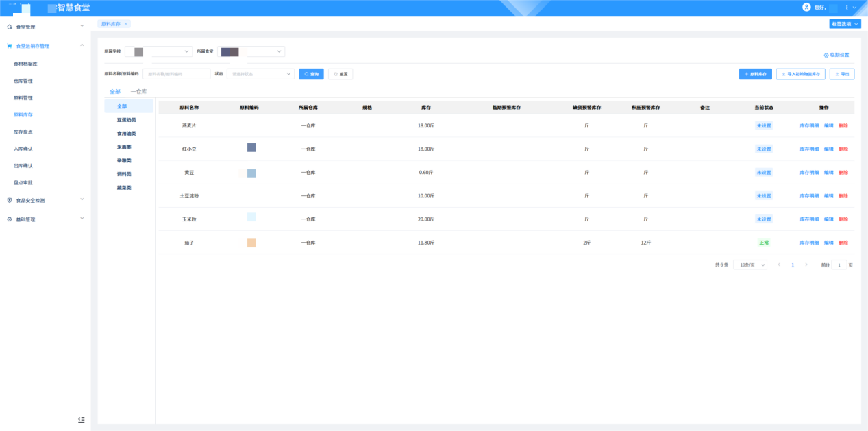
Task: Open the 标签选项 dropdown button
Action: click(x=844, y=24)
